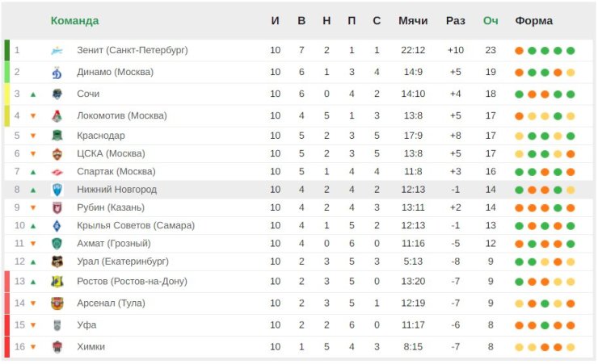The height and width of the screenshot is (364, 598).
Task: Click the Arsenal Tula club emblem
Action: 57,303
